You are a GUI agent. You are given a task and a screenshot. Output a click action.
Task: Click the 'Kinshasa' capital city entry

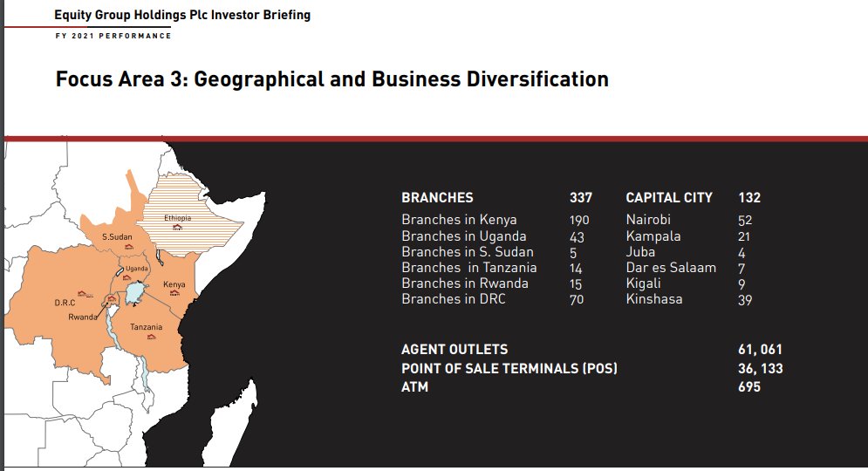coord(654,299)
